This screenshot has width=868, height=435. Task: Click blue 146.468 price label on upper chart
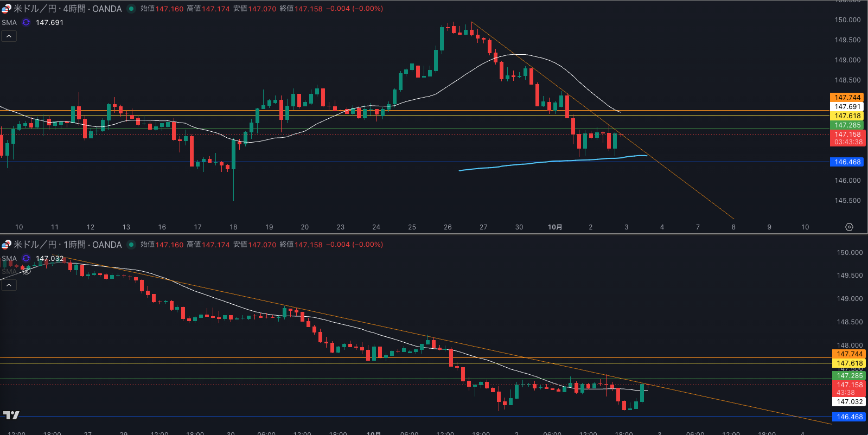coord(847,162)
